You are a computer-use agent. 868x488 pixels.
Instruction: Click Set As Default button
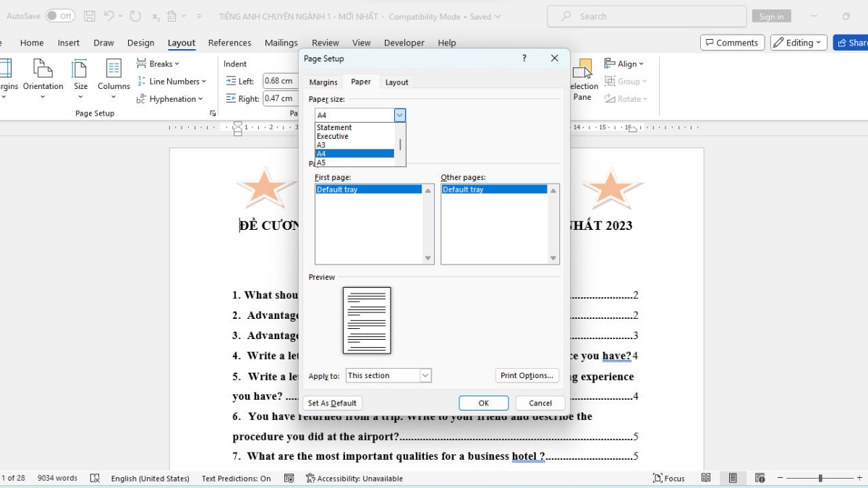pos(332,403)
